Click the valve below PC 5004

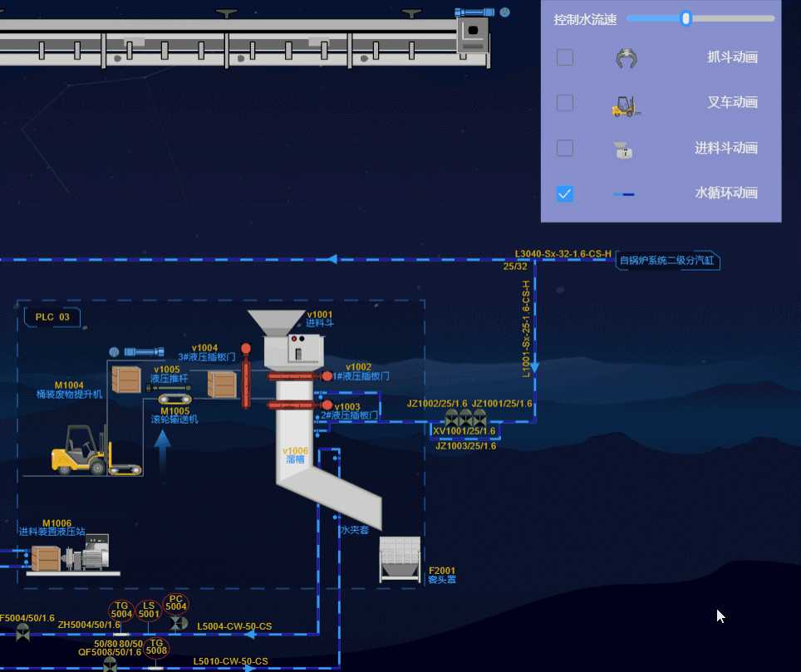[179, 624]
